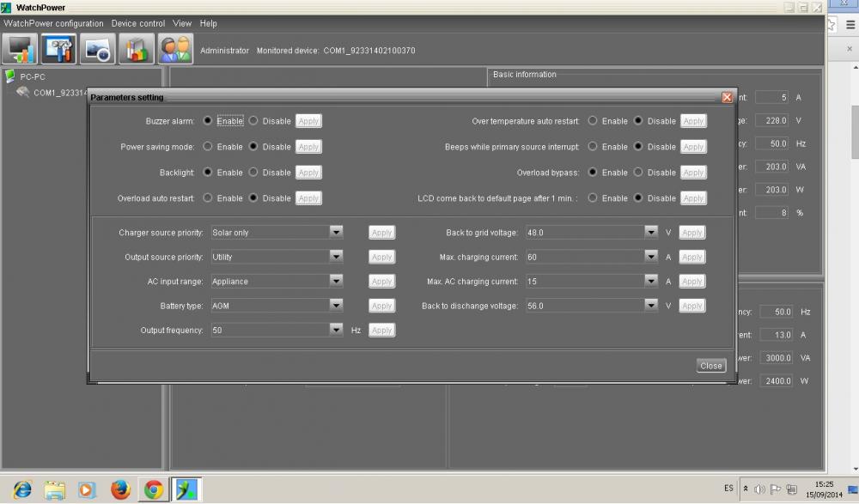Click the camera data log toolbar icon

[x=98, y=49]
